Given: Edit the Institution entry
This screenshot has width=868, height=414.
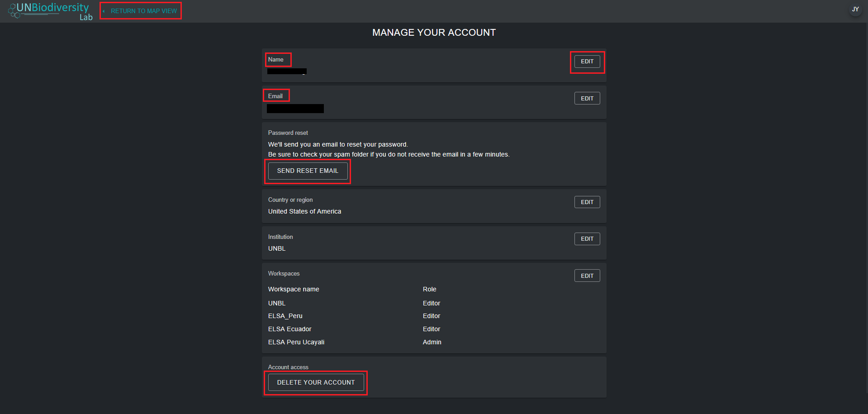Looking at the screenshot, I should (587, 239).
